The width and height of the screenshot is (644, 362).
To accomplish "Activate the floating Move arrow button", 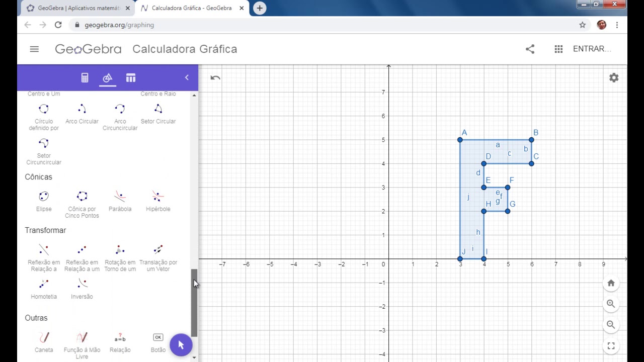I will [181, 345].
